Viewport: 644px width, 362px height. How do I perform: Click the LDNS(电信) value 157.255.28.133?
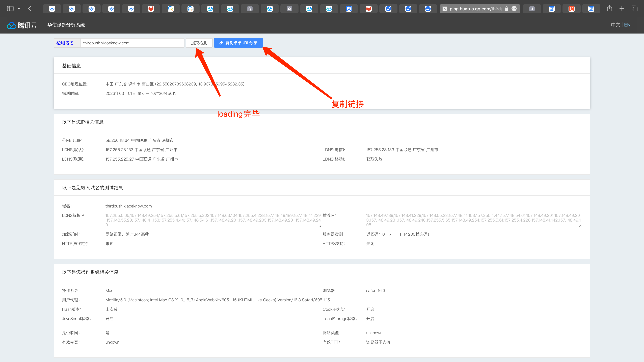(x=402, y=150)
